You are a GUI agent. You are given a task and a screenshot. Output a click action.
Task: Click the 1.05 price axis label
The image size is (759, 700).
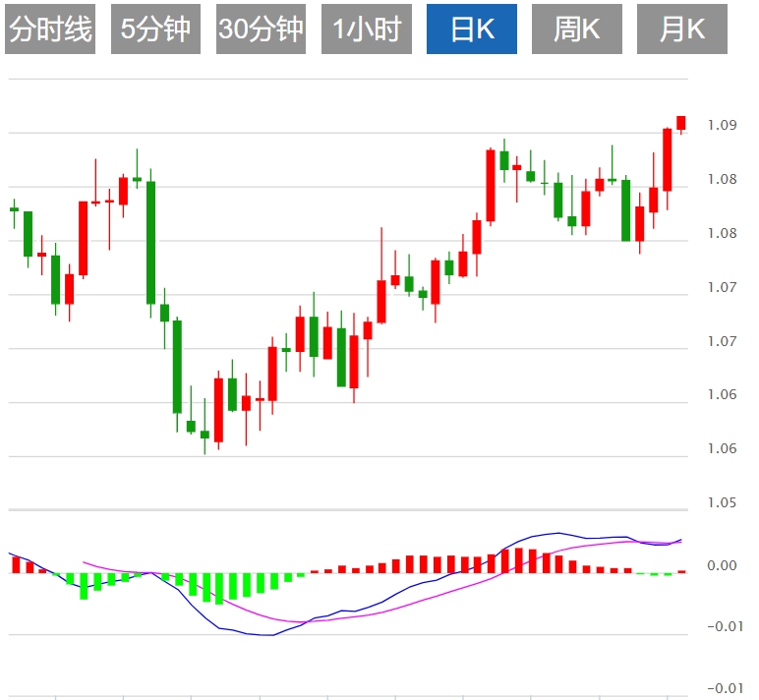point(723,502)
